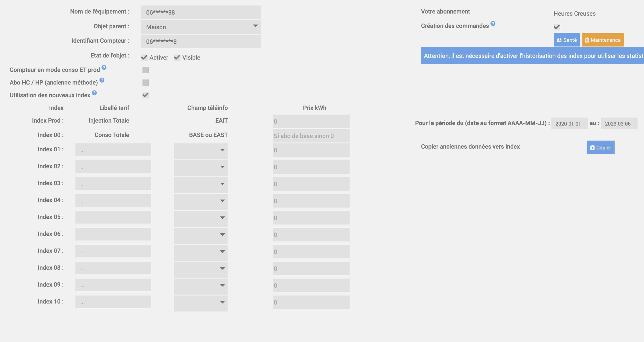This screenshot has height=342, width=644.
Task: Click the period start date field 2020-01-01
Action: click(x=569, y=124)
